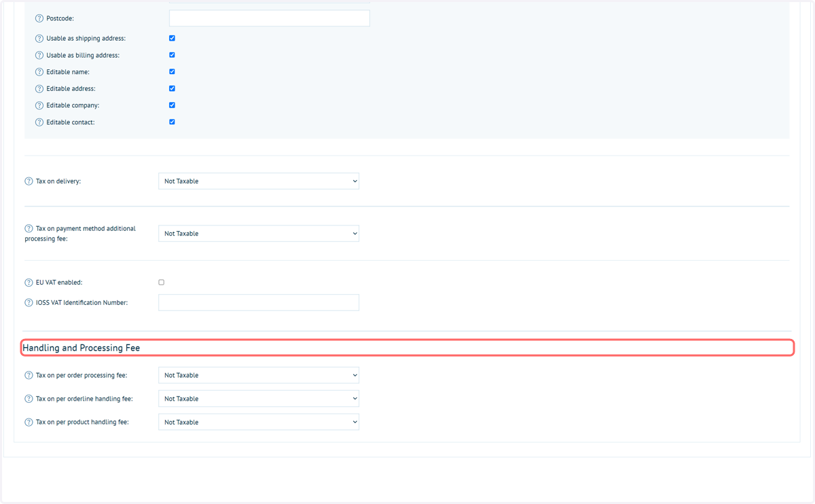Disable the Editable contact checkbox
This screenshot has height=504, width=815.
172,122
